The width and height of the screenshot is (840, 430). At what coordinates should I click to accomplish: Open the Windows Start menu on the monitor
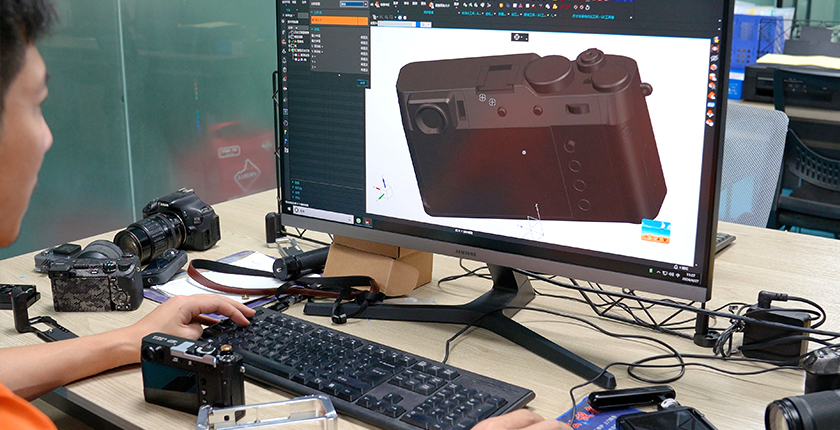(x=289, y=209)
